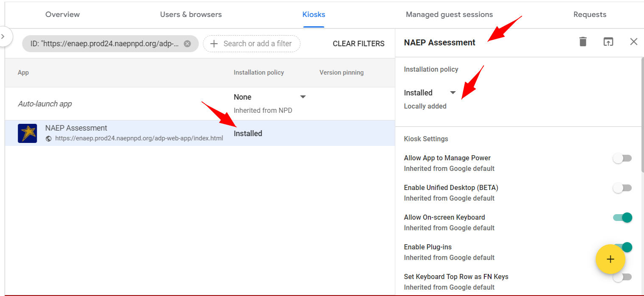Open the move-to-another-unit icon
Image resolution: width=644 pixels, height=296 pixels.
[608, 42]
